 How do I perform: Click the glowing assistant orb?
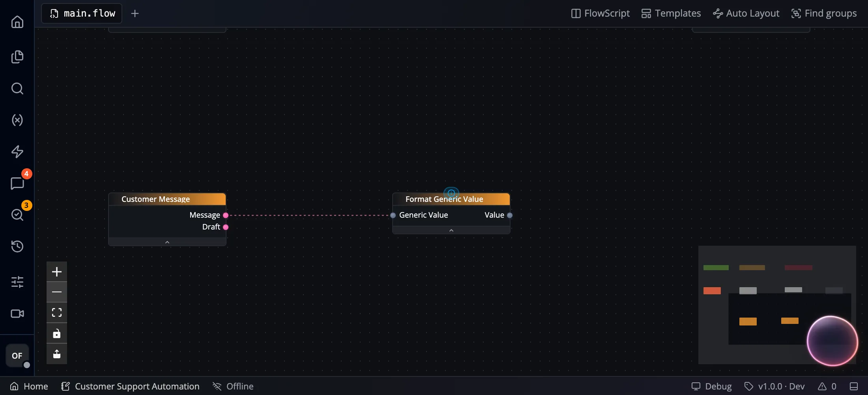(x=832, y=341)
